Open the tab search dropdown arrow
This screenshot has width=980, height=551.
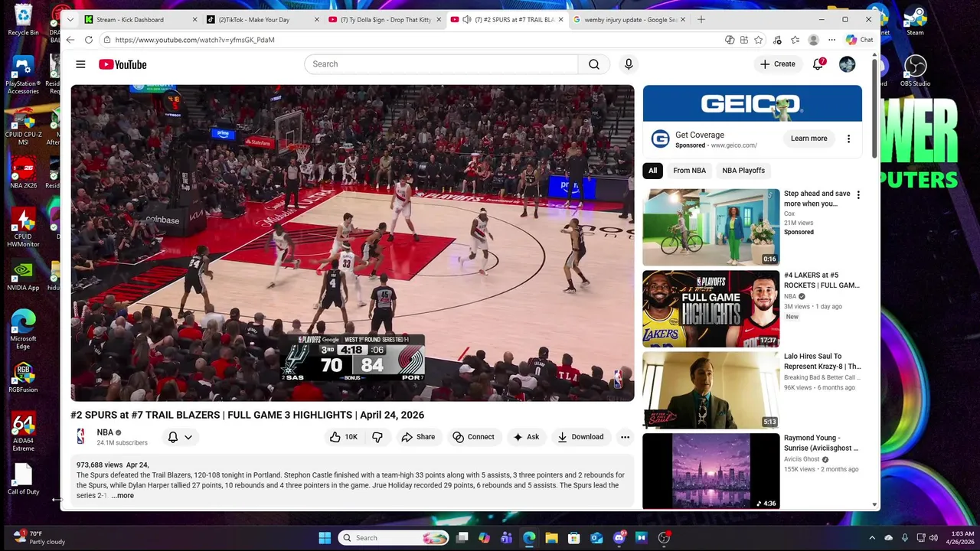70,19
